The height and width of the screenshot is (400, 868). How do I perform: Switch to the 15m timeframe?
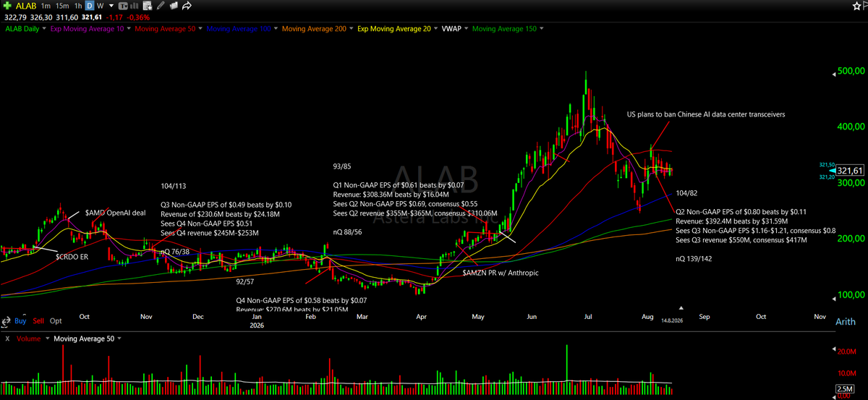[x=62, y=6]
